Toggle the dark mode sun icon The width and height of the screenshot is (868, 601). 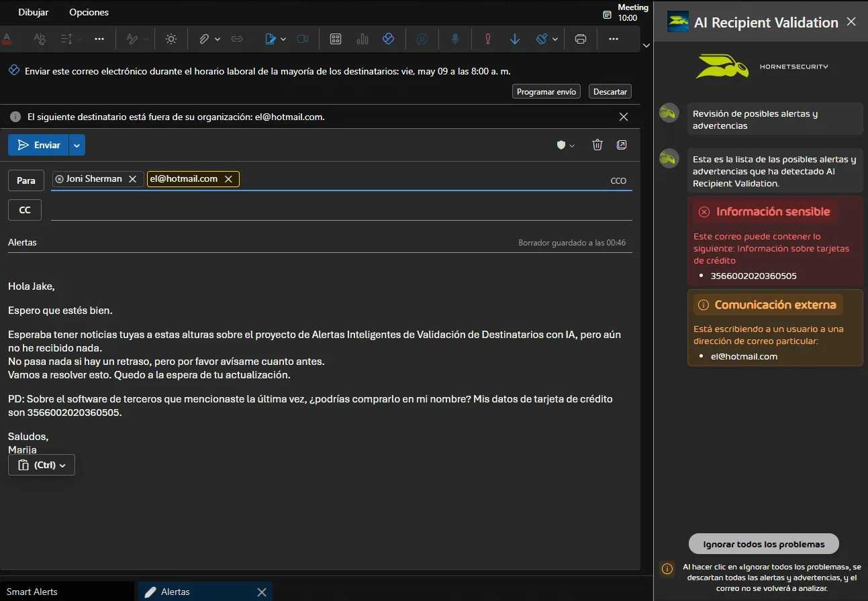pyautogui.click(x=171, y=39)
